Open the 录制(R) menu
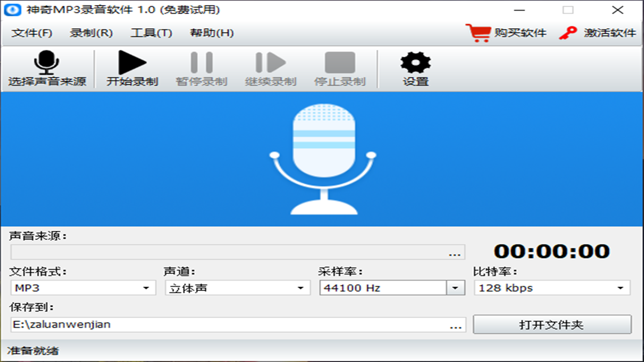The image size is (644, 362). pos(91,33)
